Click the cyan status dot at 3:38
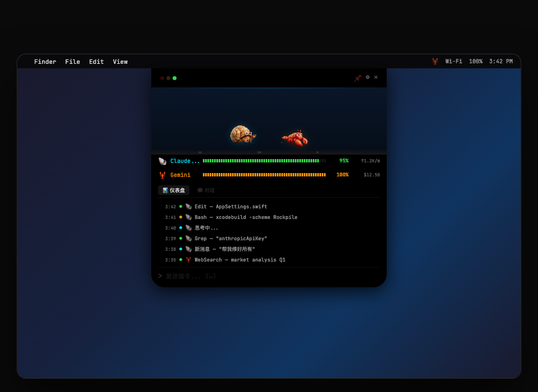This screenshot has height=392, width=538. (181, 249)
